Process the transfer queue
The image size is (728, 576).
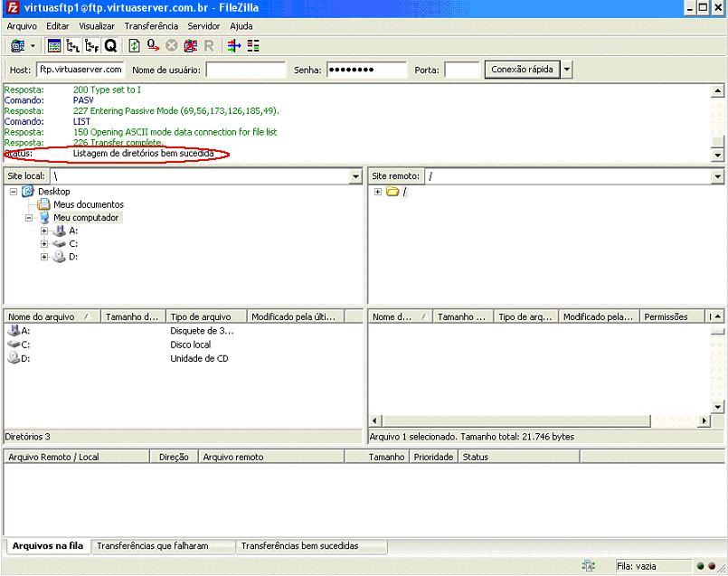point(153,46)
